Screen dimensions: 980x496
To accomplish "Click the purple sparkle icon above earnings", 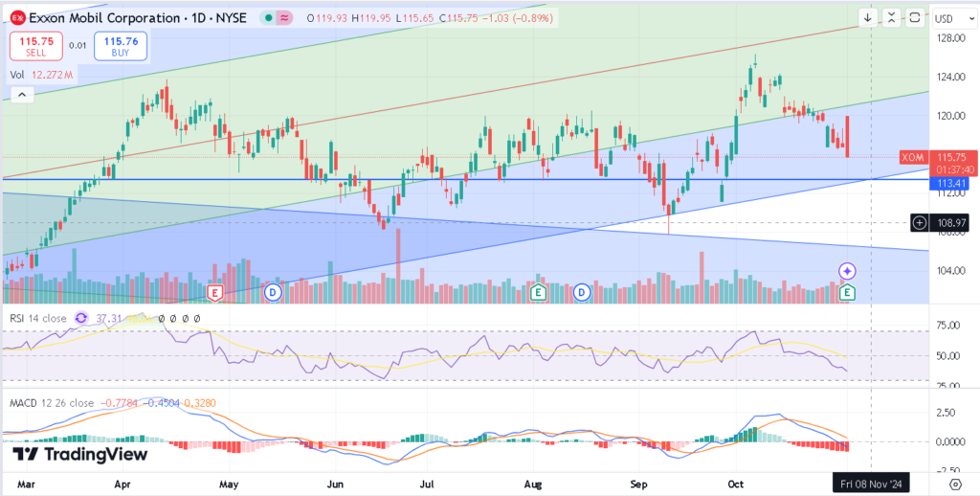I will [x=848, y=271].
